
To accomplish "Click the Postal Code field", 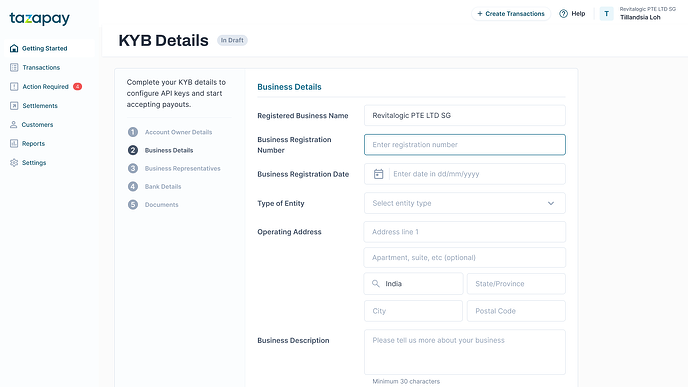I will tap(516, 311).
